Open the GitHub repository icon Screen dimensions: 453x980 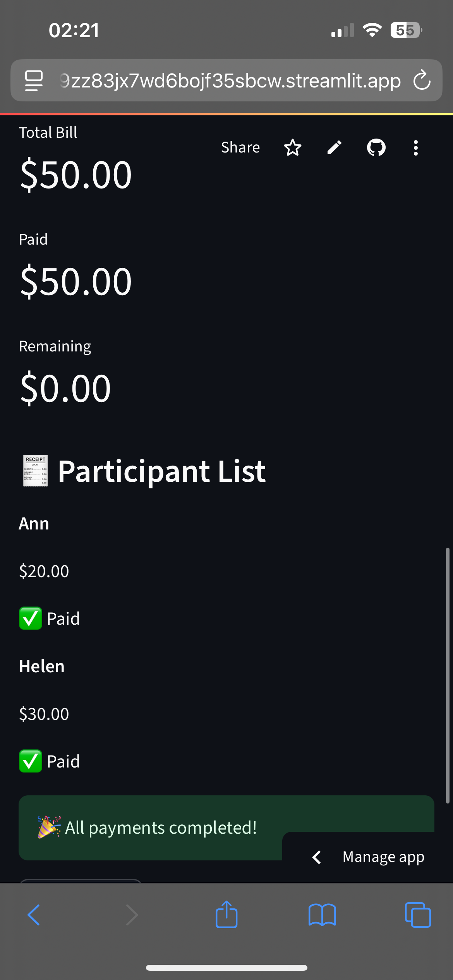(376, 147)
